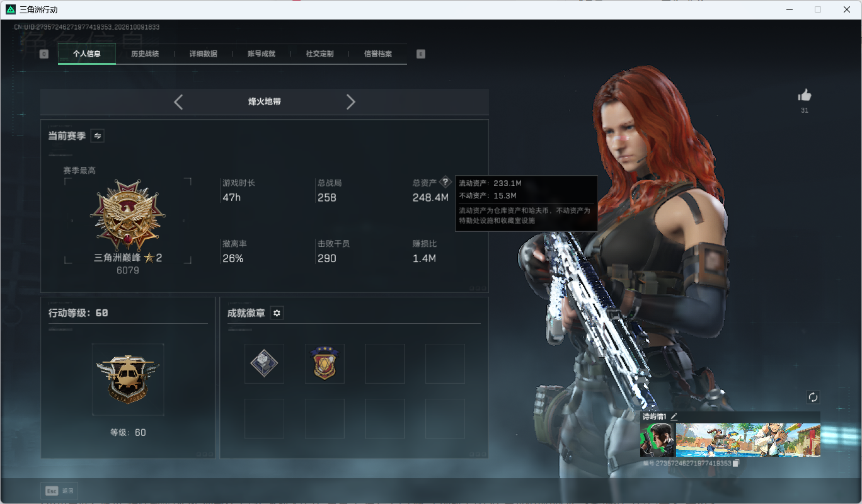Screen dimensions: 862x504
Task: Click the 三角洲巅峰 rank medal emblem
Action: (x=128, y=215)
